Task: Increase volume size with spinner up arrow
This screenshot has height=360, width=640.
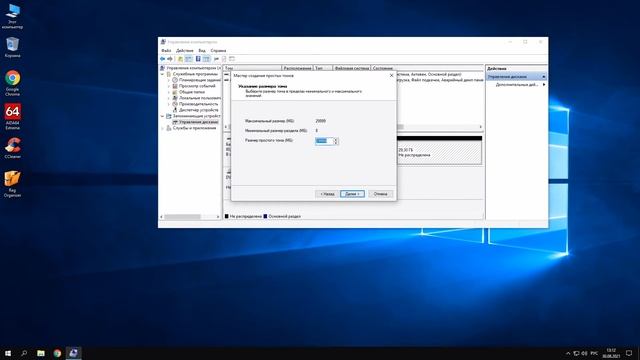Action: coord(336,140)
